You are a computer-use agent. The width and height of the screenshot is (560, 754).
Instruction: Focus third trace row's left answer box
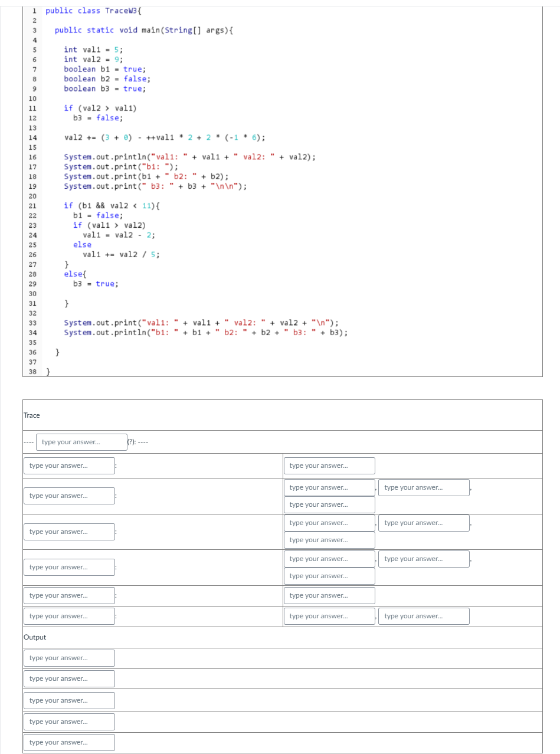70,532
